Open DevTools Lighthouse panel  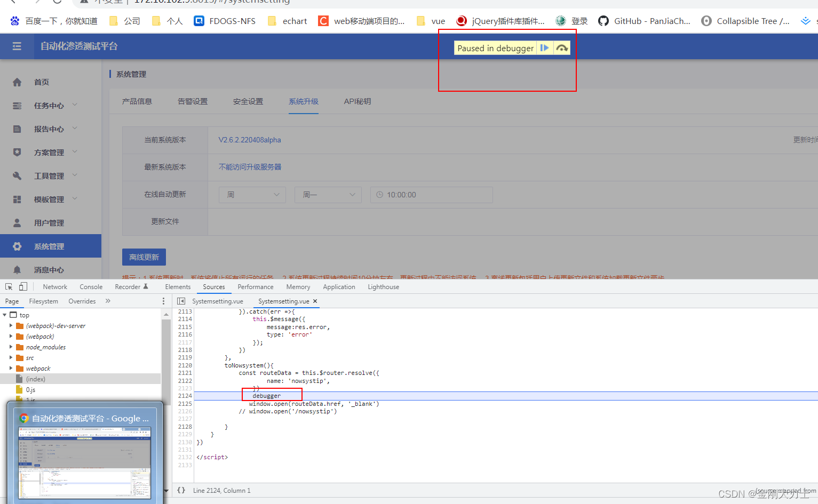[383, 287]
